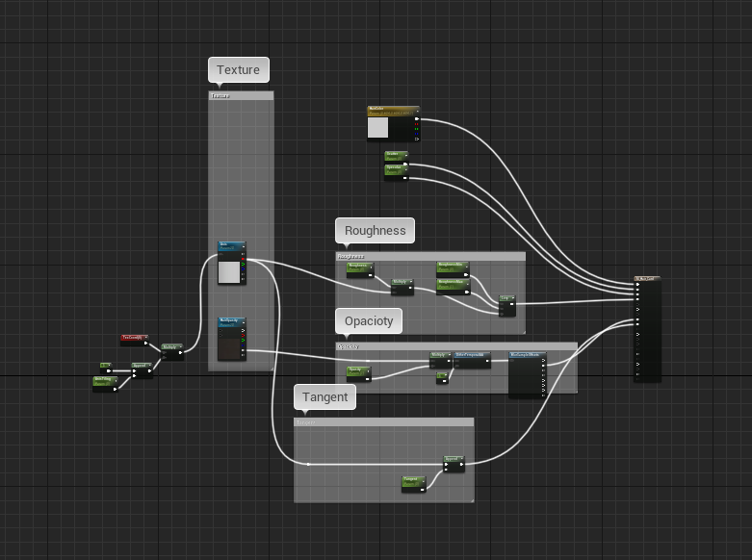Viewport: 752px width, 560px height.
Task: Select the Specular parameter node
Action: tap(395, 169)
